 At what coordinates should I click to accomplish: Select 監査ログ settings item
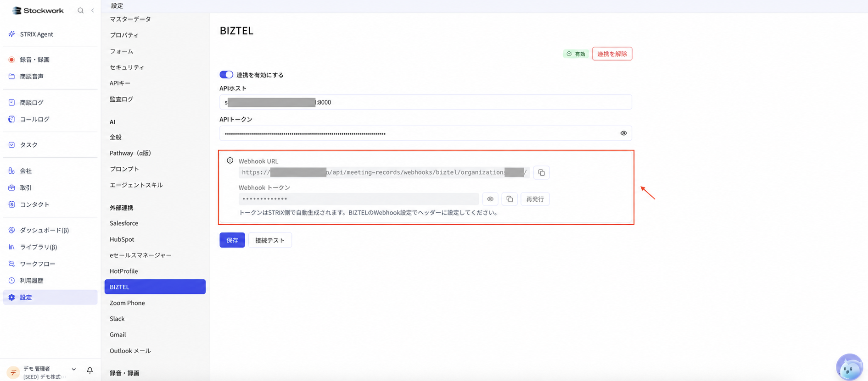(x=155, y=99)
